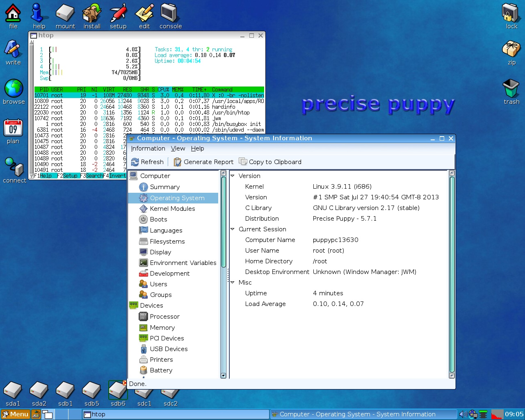Select htop process row 10809
This screenshot has width=525, height=420.
(x=149, y=101)
